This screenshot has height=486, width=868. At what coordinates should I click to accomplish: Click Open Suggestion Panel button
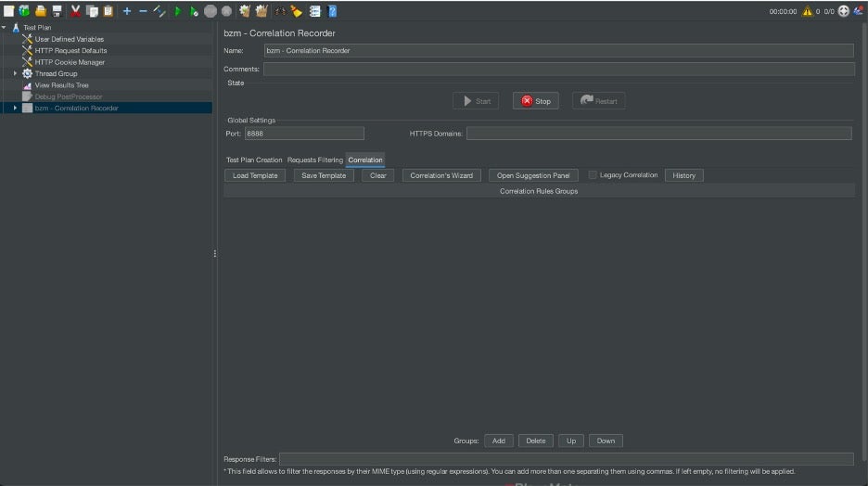[x=533, y=175]
